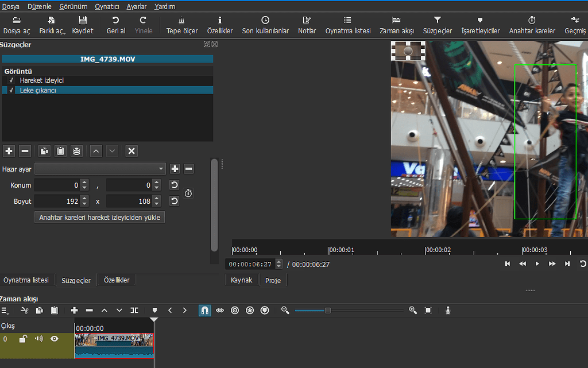The height and width of the screenshot is (368, 588).
Task: Fast forward the preview
Action: pyautogui.click(x=552, y=264)
